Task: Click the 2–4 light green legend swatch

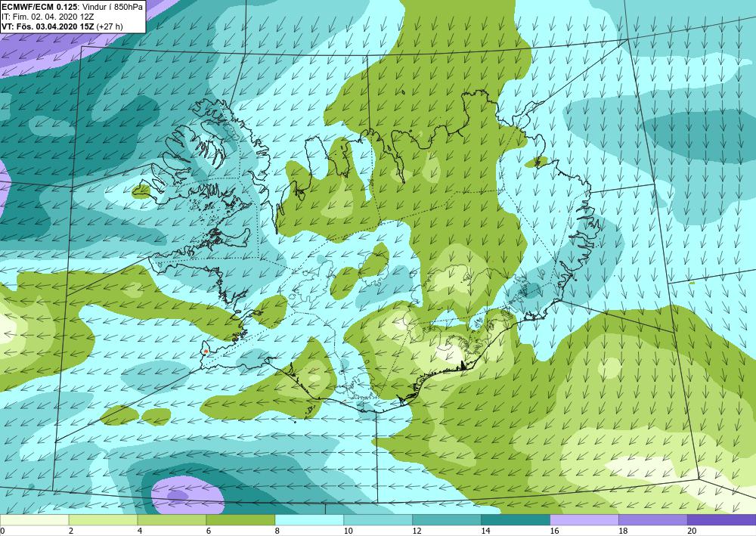Action: pyautogui.click(x=103, y=520)
